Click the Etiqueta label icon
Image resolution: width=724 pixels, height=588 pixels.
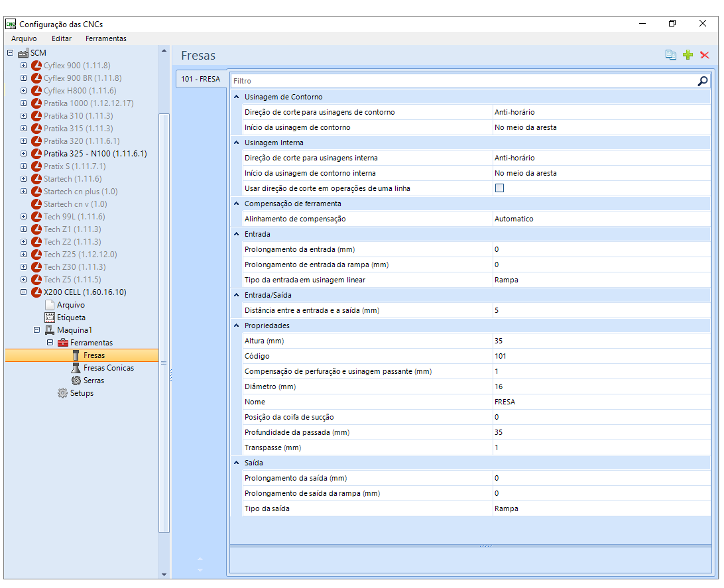[50, 318]
